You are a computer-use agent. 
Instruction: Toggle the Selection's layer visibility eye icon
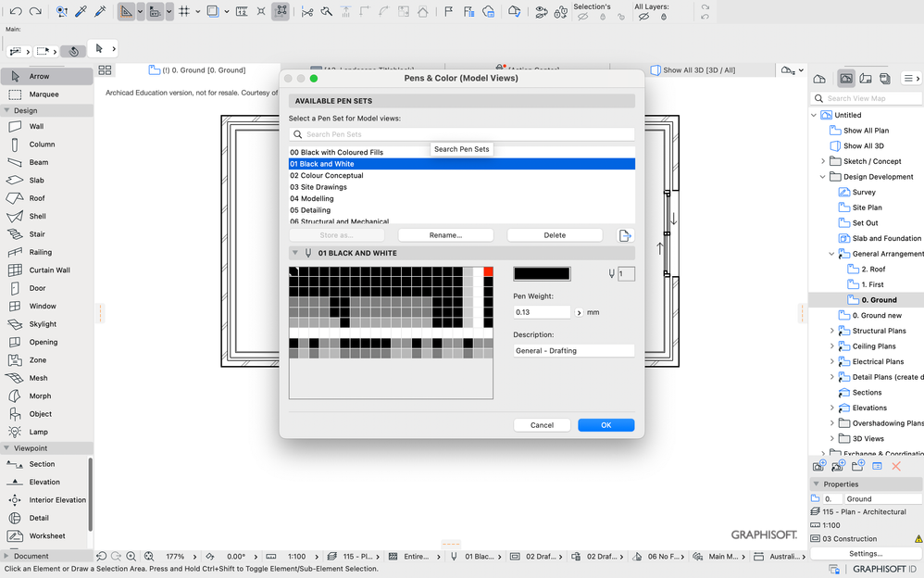[582, 17]
